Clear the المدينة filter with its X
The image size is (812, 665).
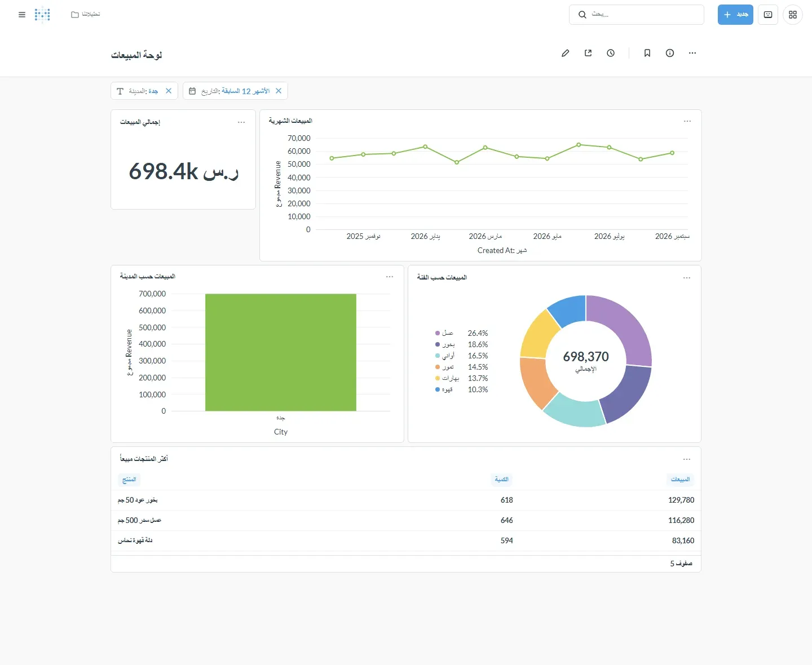click(169, 91)
